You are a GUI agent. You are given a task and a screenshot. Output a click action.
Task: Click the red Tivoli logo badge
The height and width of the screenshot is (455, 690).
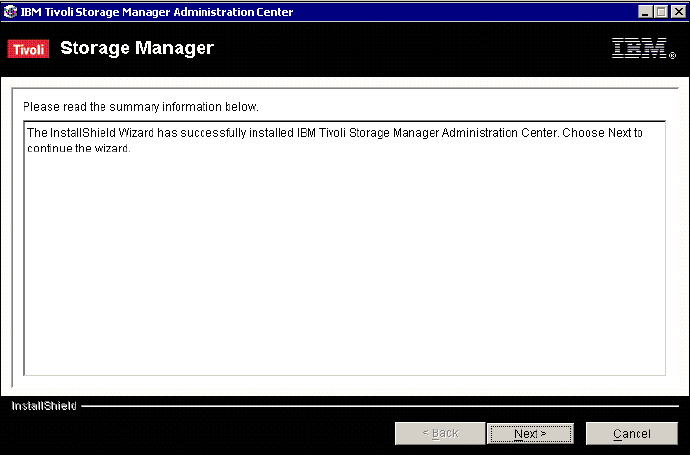[x=28, y=49]
